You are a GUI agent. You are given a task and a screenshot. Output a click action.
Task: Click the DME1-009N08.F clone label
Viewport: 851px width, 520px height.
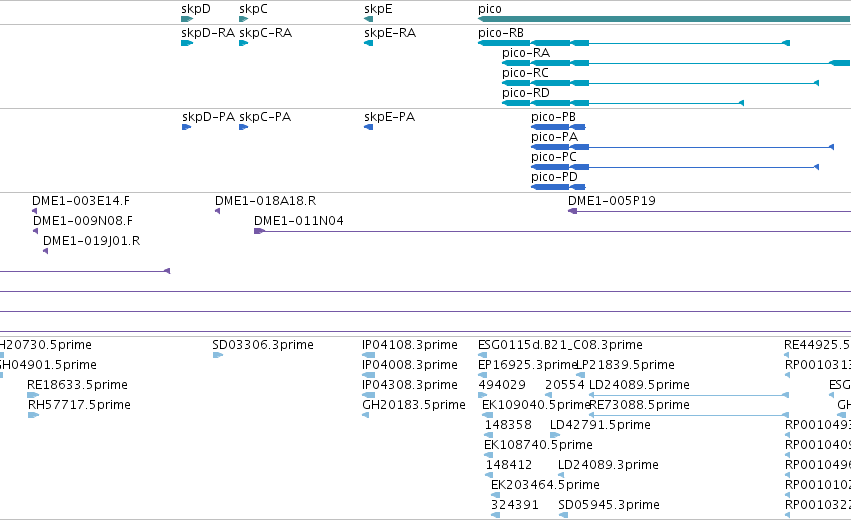[82, 221]
